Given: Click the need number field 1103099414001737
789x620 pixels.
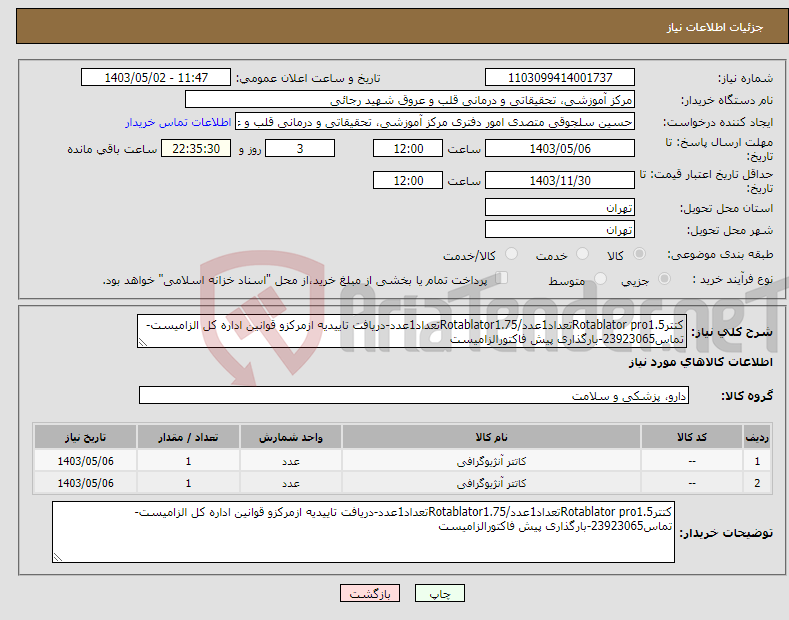Looking at the screenshot, I should pyautogui.click(x=560, y=78).
